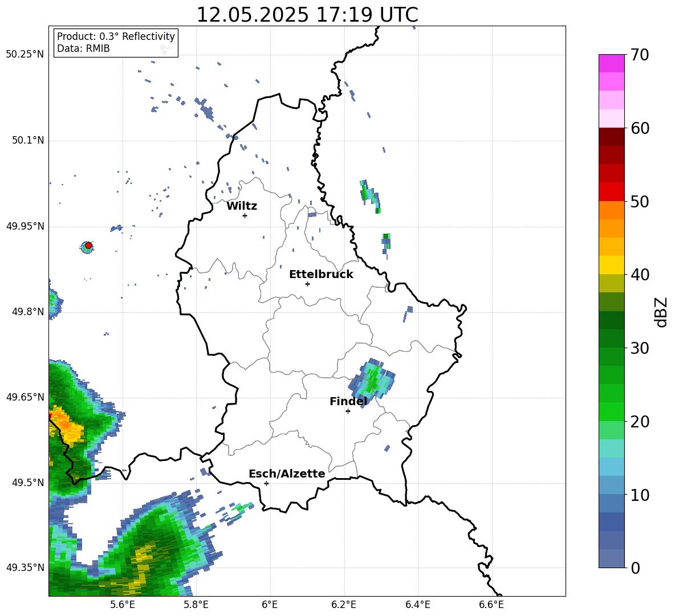Click the Findel location cross marker
The width and height of the screenshot is (675, 616).
pyautogui.click(x=348, y=411)
